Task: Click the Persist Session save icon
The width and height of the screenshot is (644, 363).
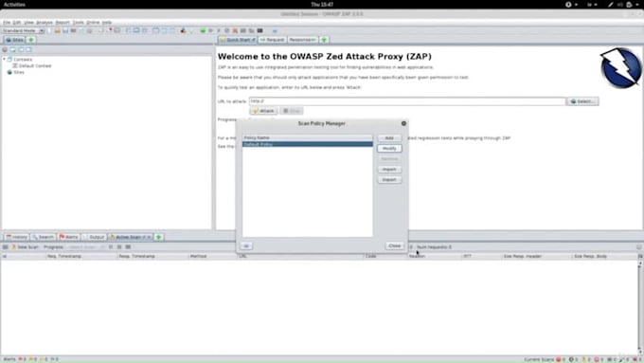Action: click(65, 31)
